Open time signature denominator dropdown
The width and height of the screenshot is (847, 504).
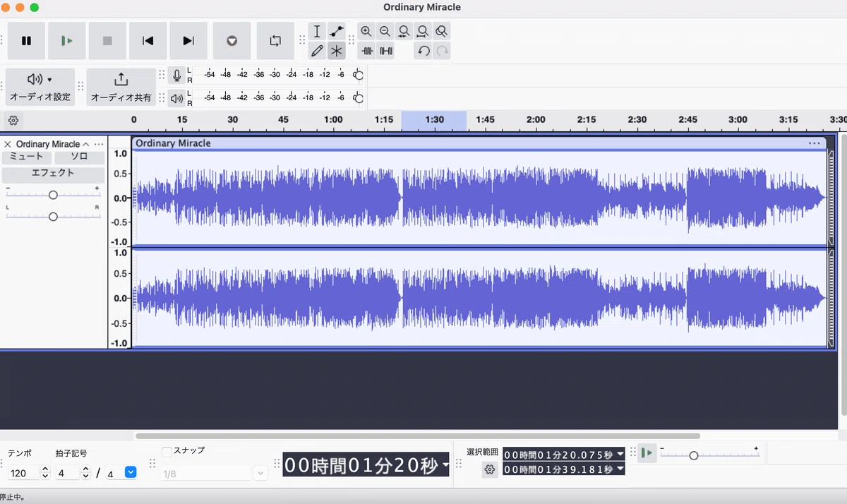click(131, 472)
